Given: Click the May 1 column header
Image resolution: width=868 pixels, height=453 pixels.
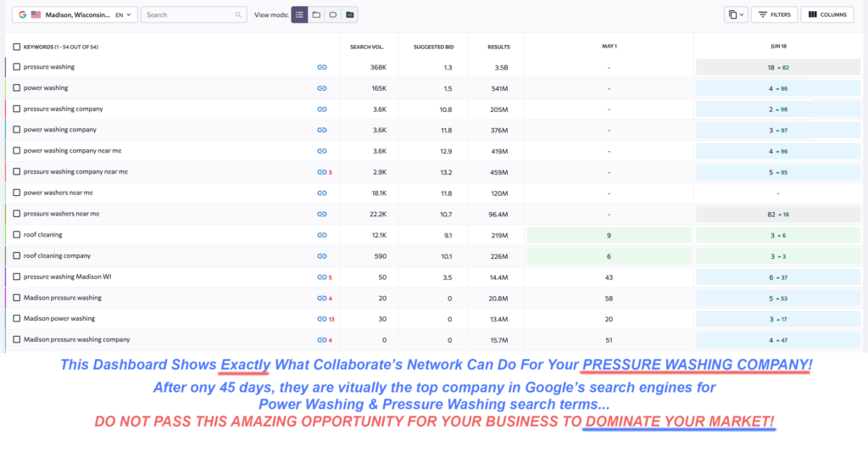Looking at the screenshot, I should (x=609, y=47).
